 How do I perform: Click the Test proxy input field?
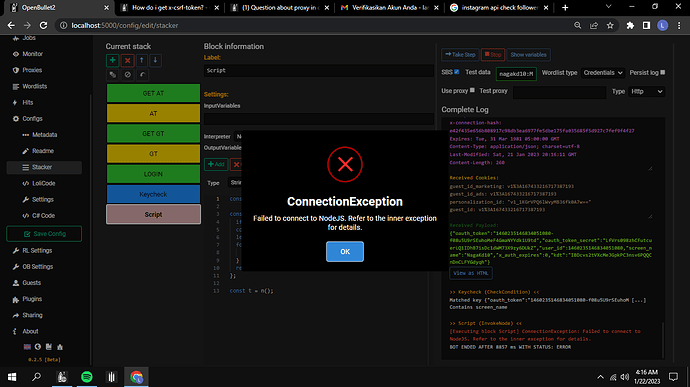tap(559, 92)
